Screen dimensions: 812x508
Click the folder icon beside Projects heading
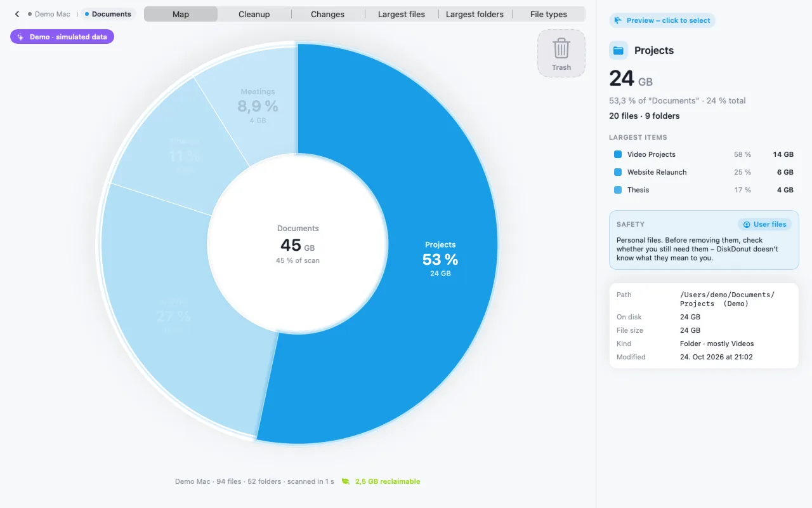click(619, 50)
